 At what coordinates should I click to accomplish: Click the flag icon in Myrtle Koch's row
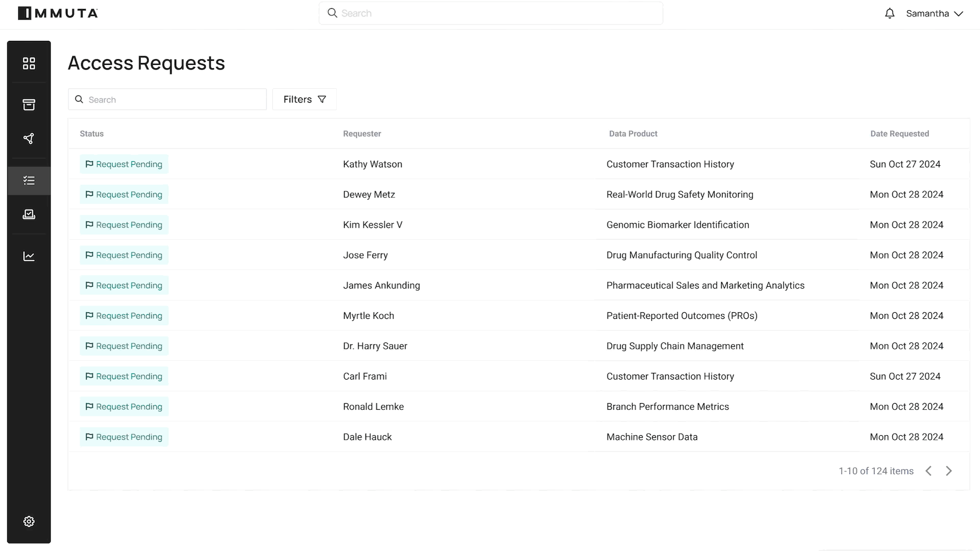point(89,316)
